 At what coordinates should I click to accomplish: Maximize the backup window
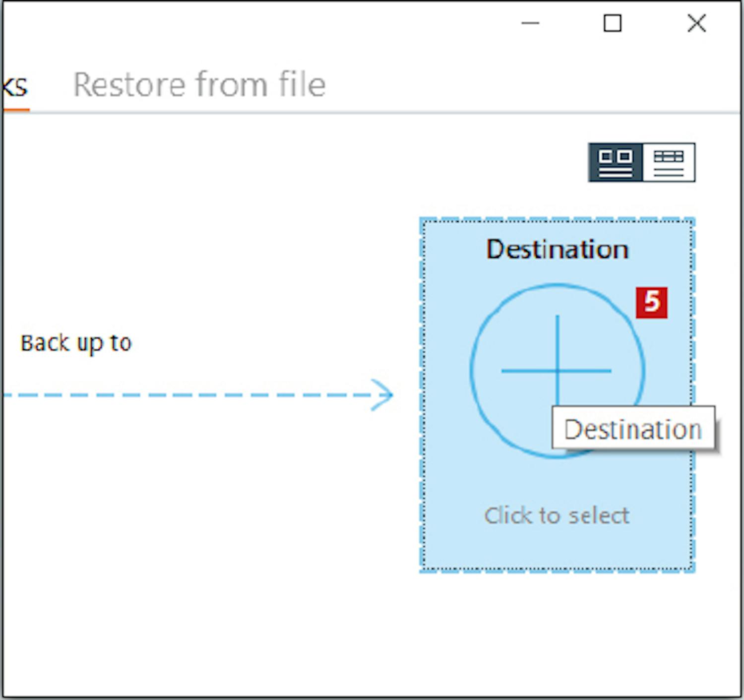(612, 23)
